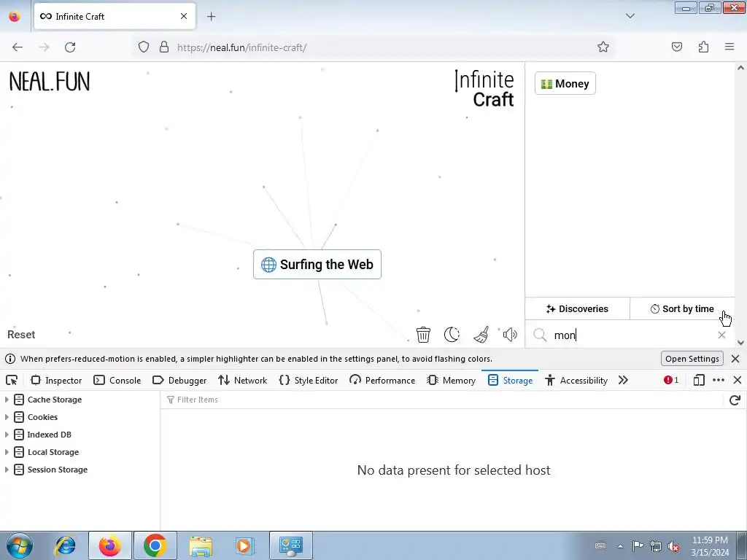Viewport: 747px width, 560px height.
Task: Click the Open Settings button
Action: coord(692,359)
